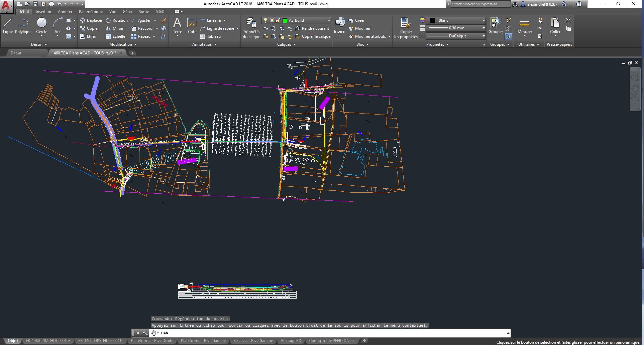The height and width of the screenshot is (345, 644).
Task: Expand the Calques panel
Action: click(x=287, y=44)
